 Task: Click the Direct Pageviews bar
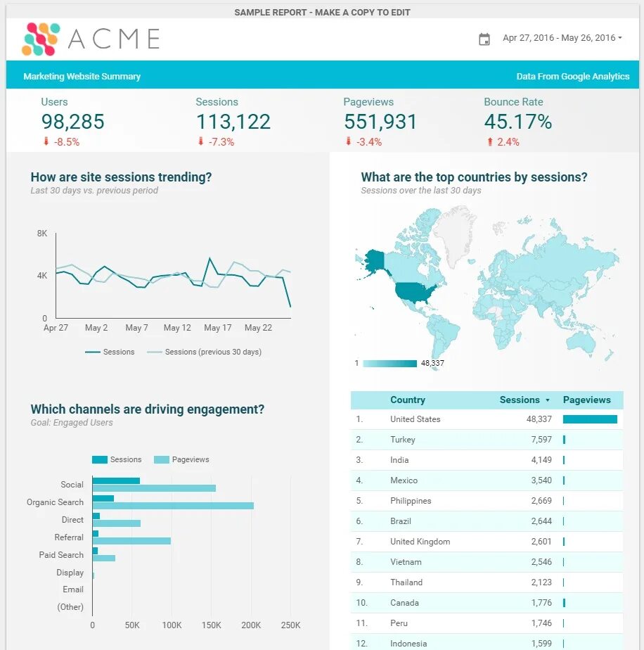(x=117, y=523)
